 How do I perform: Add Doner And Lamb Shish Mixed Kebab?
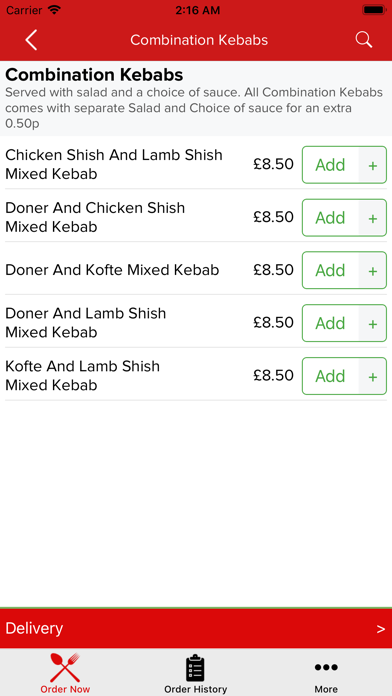click(x=330, y=323)
